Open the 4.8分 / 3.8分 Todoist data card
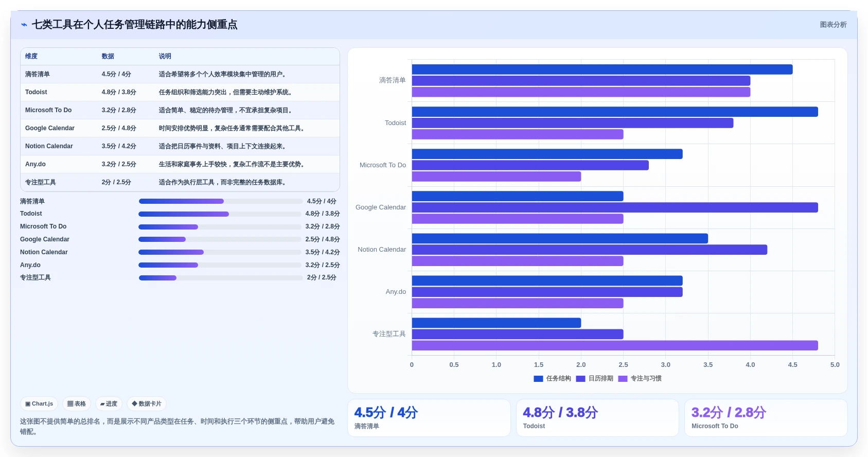This screenshot has width=868, height=457. click(597, 418)
